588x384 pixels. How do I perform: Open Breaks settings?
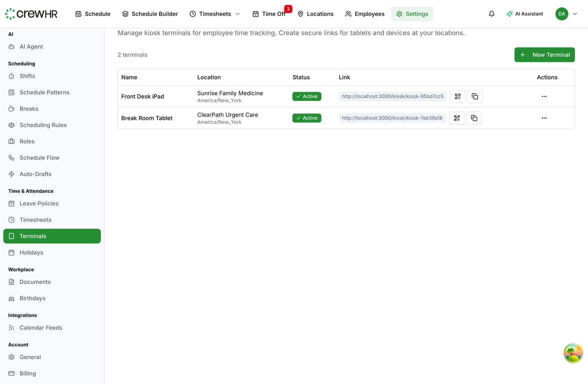point(52,109)
